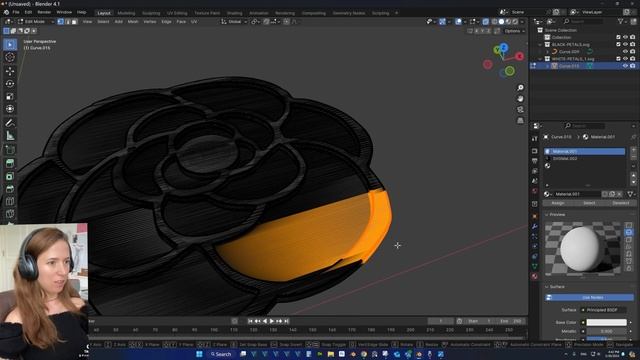Image resolution: width=640 pixels, height=360 pixels.
Task: Open the Edit Mode dropdown
Action: [x=36, y=22]
